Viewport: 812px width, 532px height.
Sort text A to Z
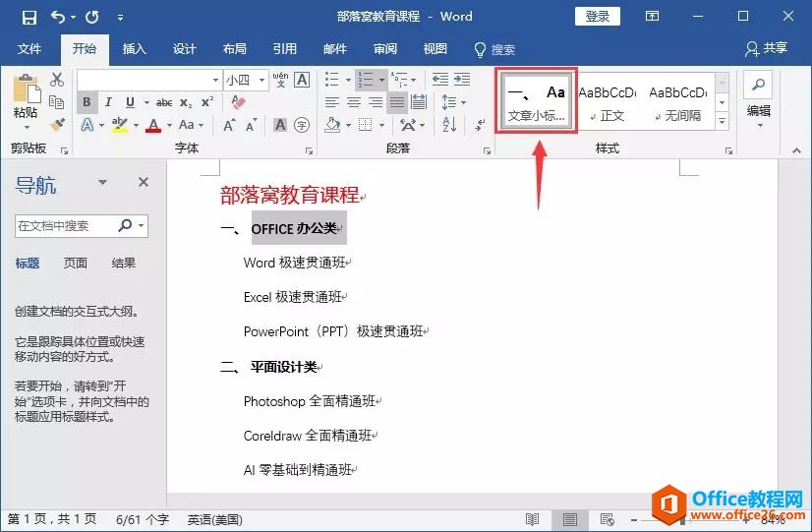[x=449, y=125]
